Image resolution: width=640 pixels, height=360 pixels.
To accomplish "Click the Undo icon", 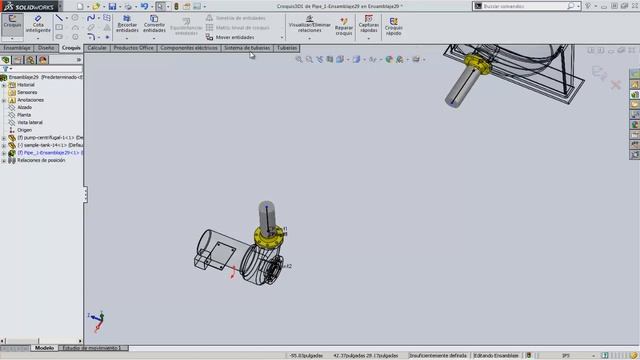I will coord(144,6).
